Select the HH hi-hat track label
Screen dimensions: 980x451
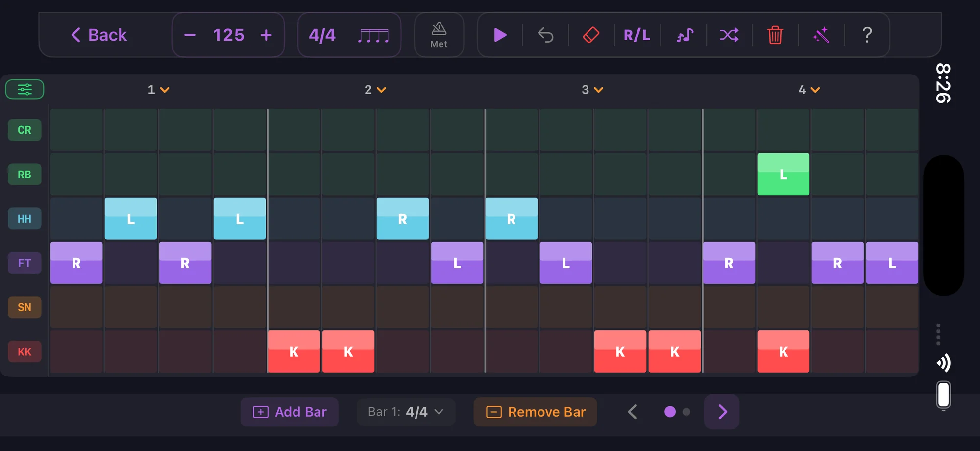pyautogui.click(x=24, y=219)
